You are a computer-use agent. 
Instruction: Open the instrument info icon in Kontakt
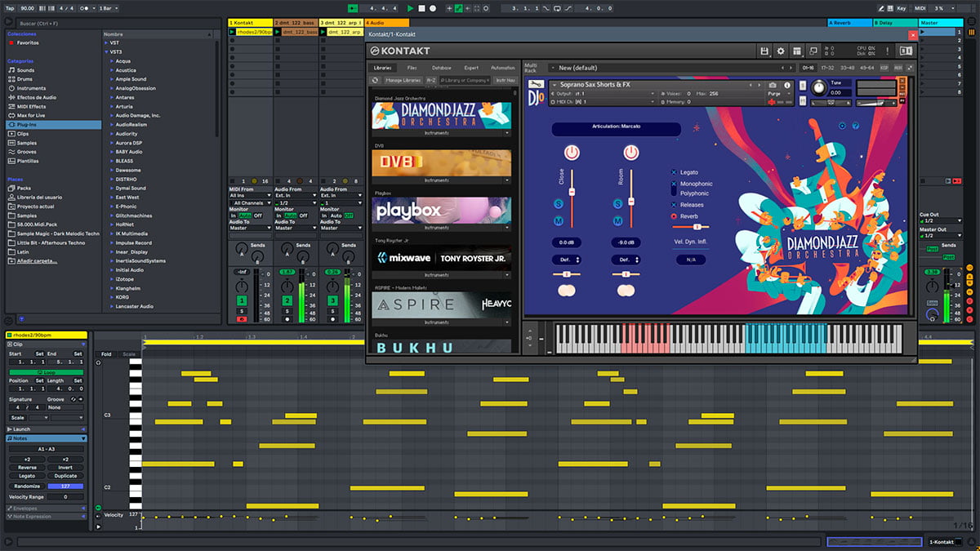pos(788,85)
